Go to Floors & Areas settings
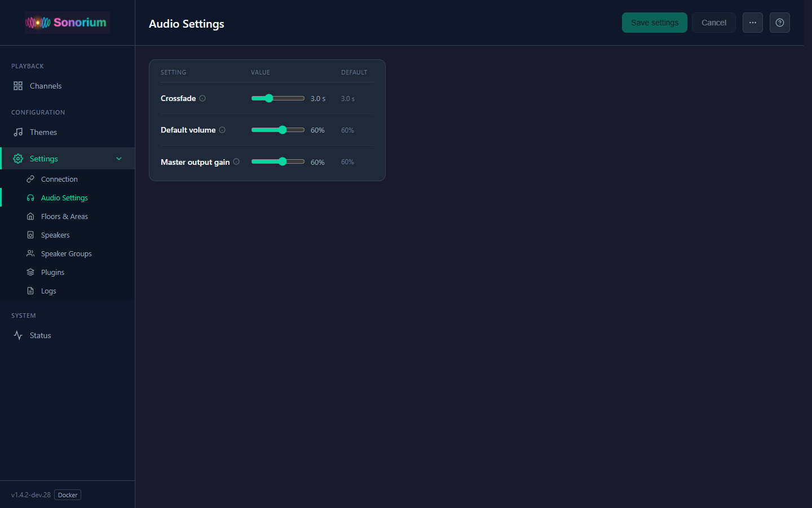Viewport: 812px width, 508px height. click(x=68, y=216)
